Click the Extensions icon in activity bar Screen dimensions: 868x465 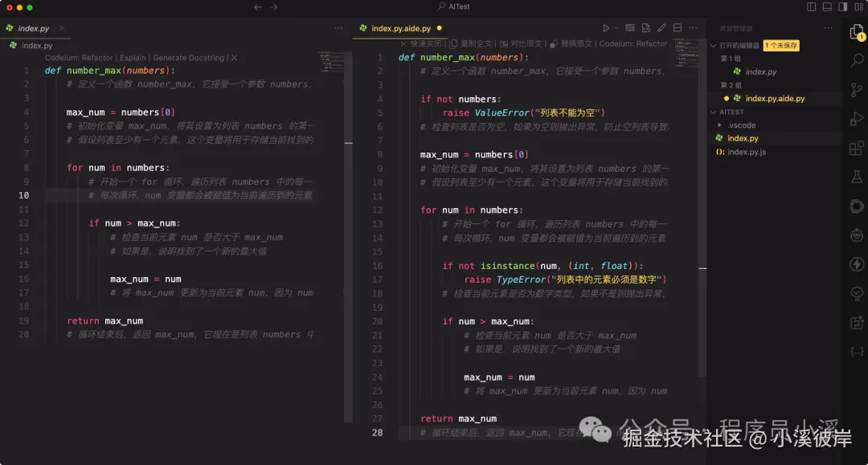click(856, 149)
